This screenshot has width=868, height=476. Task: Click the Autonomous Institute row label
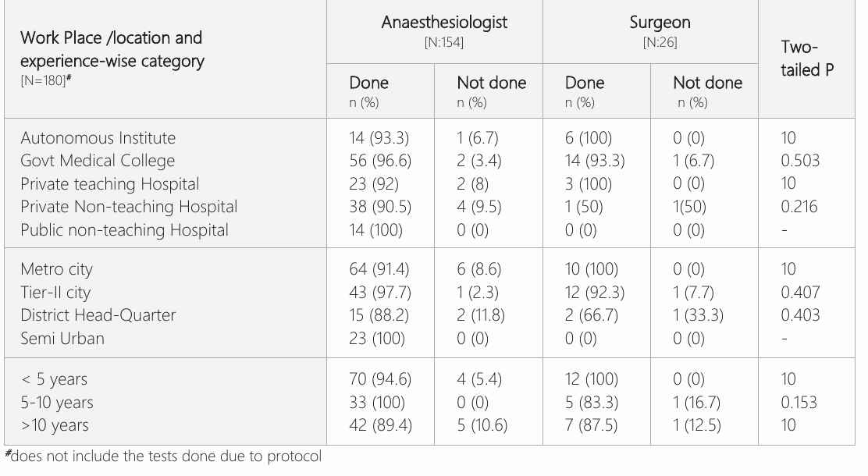(98, 138)
